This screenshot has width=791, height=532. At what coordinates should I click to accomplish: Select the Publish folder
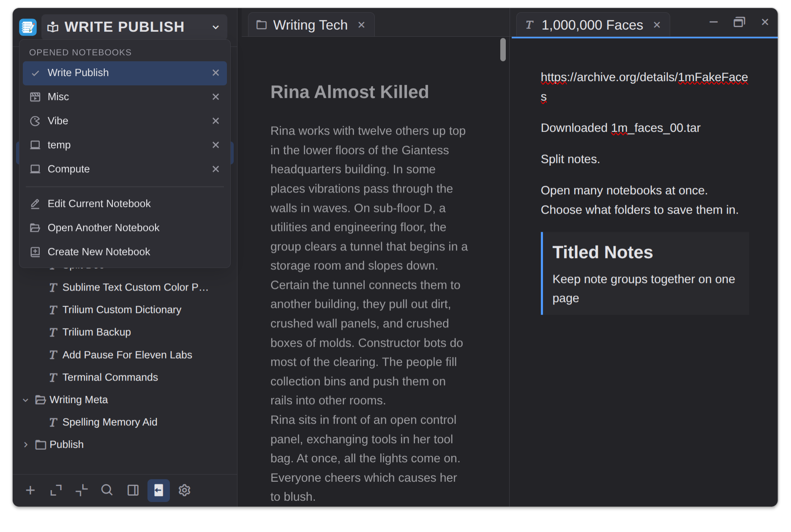pos(66,445)
